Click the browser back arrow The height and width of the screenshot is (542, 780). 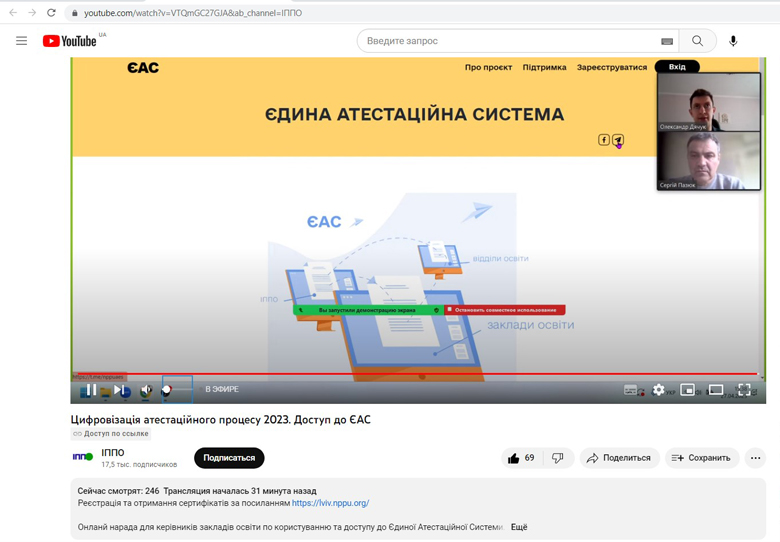click(13, 12)
